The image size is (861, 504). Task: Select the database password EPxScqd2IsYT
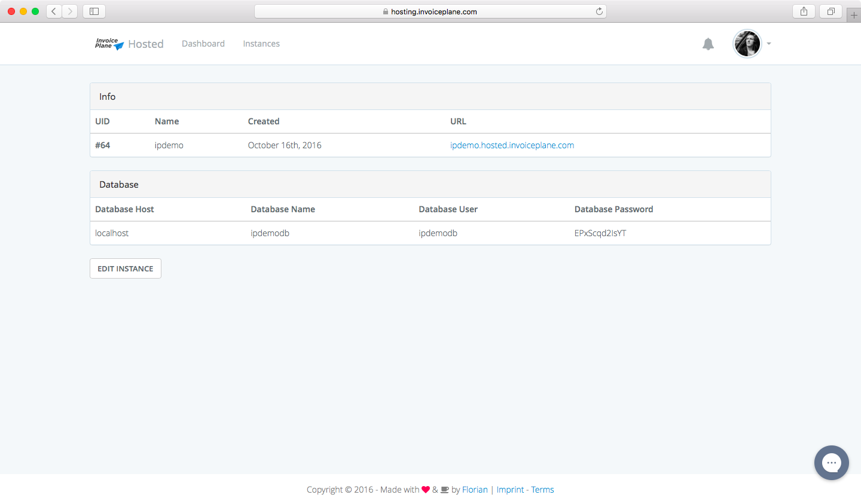(x=600, y=233)
